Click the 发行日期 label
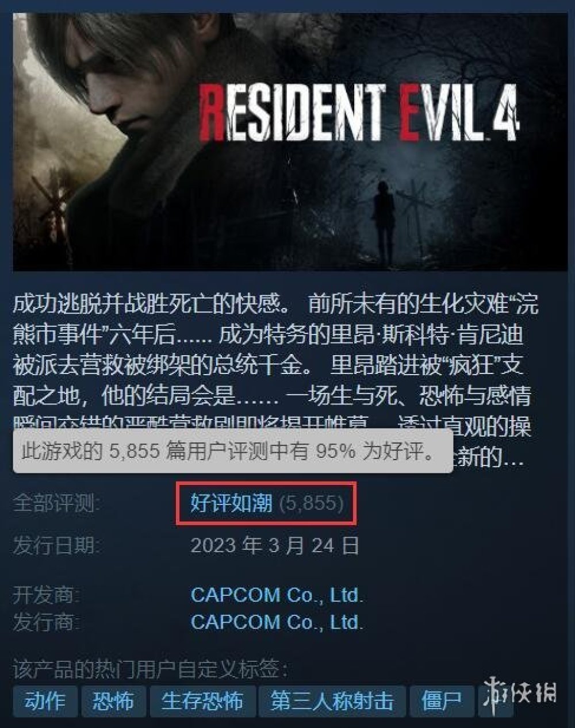Screen dimensions: 575x728 (x=56, y=545)
